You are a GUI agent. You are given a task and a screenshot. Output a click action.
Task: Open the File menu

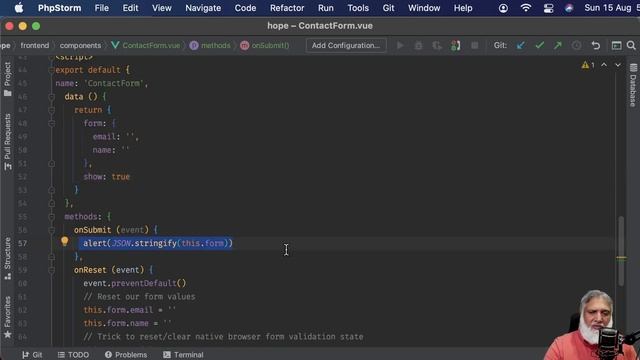pyautogui.click(x=102, y=8)
